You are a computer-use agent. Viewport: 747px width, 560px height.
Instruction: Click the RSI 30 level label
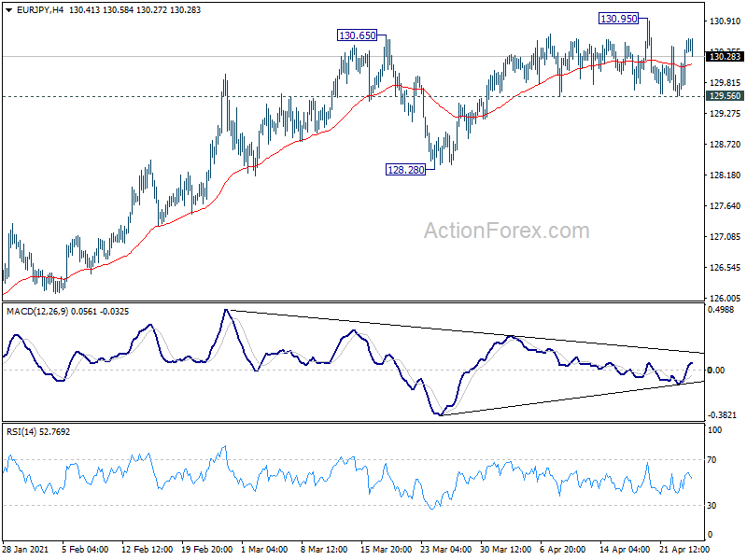point(712,506)
